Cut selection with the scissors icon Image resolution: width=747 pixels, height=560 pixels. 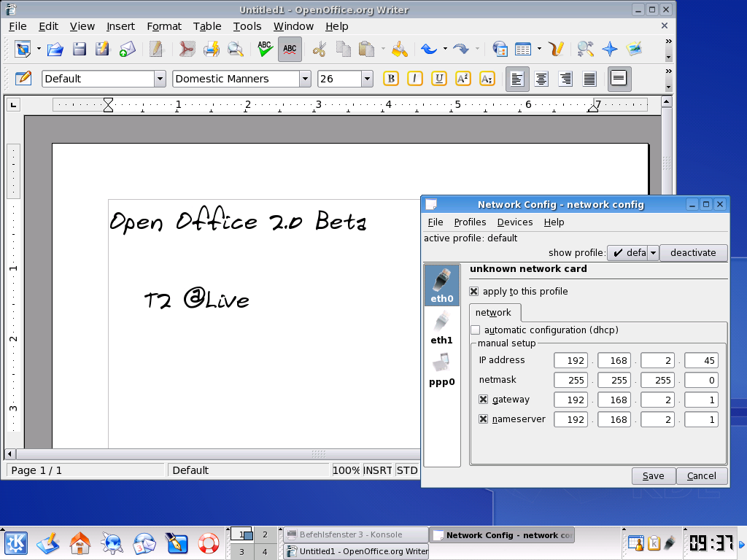[x=320, y=49]
